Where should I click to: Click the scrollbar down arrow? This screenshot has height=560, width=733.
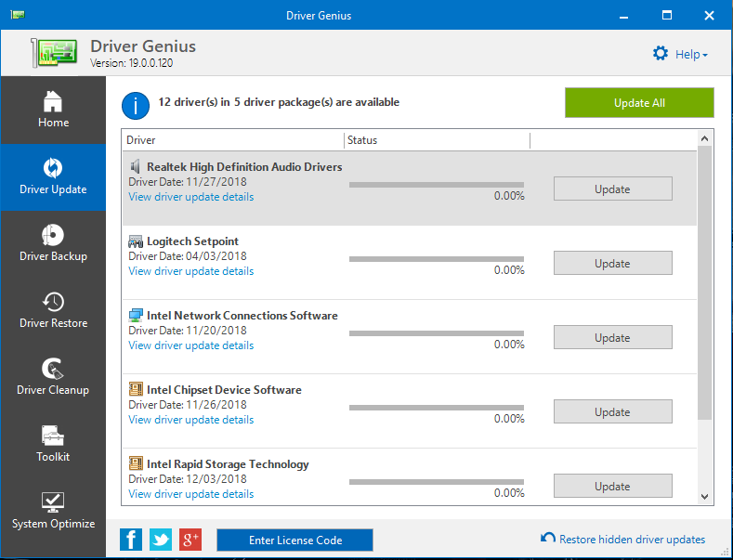[705, 497]
